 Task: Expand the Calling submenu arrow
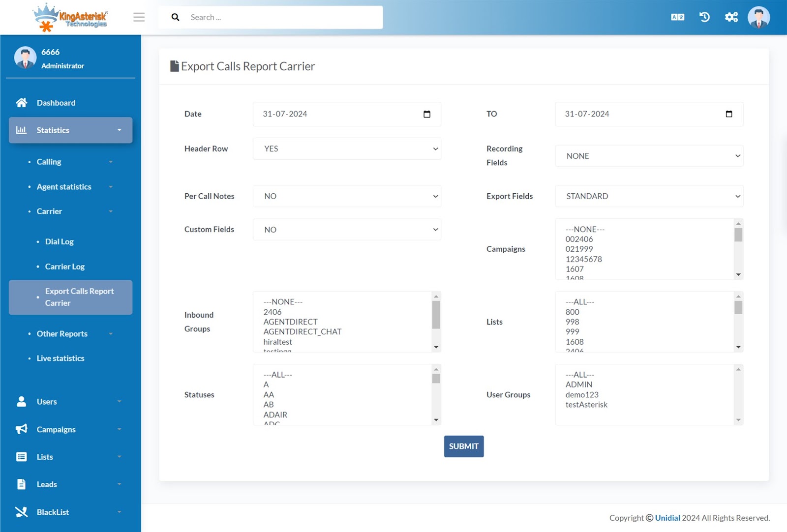click(111, 162)
